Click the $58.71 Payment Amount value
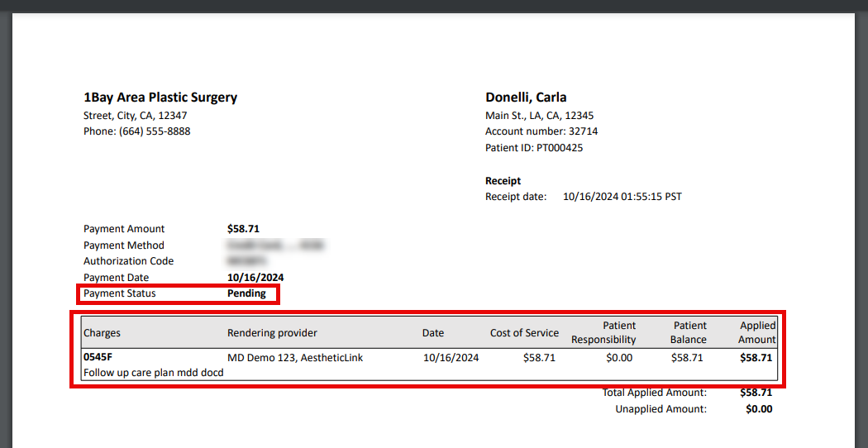 [x=244, y=229]
